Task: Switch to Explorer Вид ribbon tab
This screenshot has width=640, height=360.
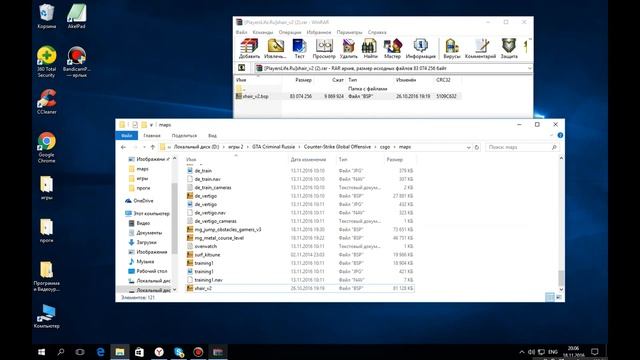Action: [x=212, y=136]
